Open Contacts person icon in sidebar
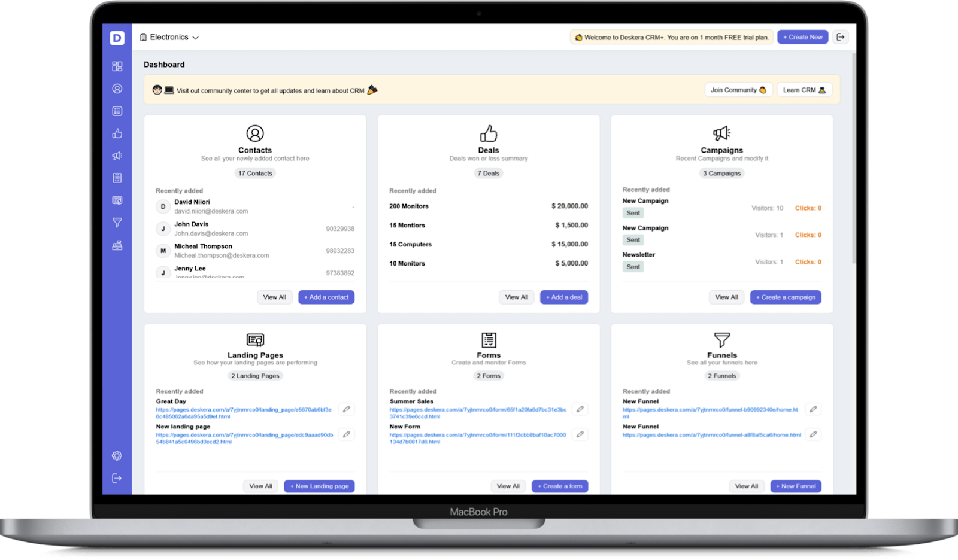This screenshot has height=560, width=958. 117,89
